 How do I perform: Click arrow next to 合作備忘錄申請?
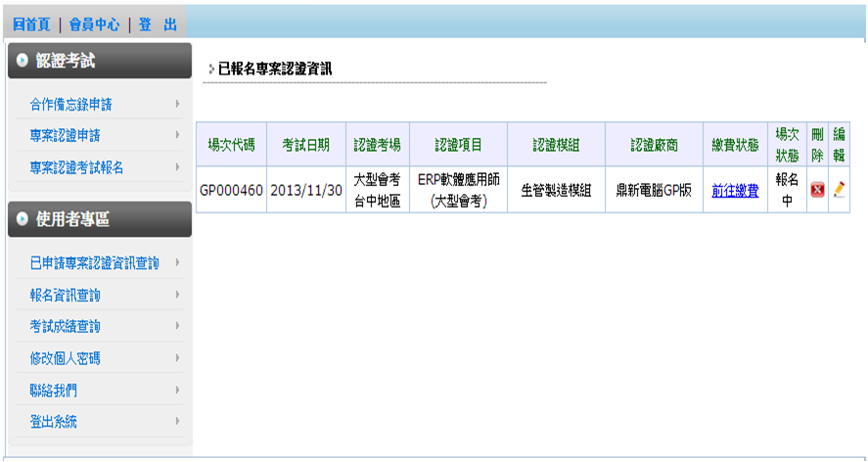[177, 104]
